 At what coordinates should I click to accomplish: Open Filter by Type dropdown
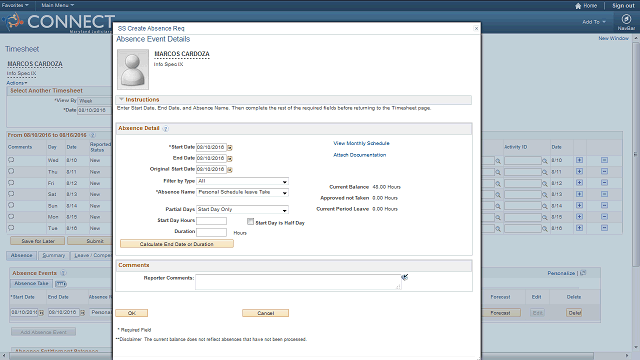click(242, 181)
